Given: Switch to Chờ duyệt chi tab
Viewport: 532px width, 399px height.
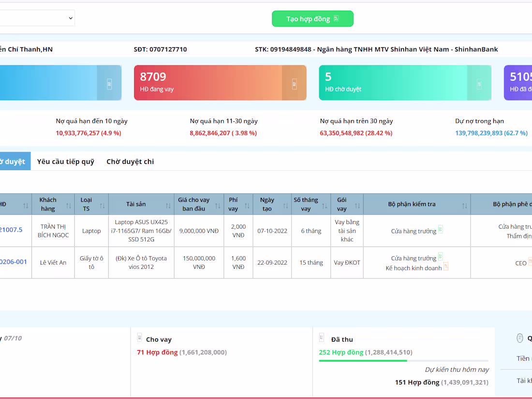Looking at the screenshot, I should point(130,162).
